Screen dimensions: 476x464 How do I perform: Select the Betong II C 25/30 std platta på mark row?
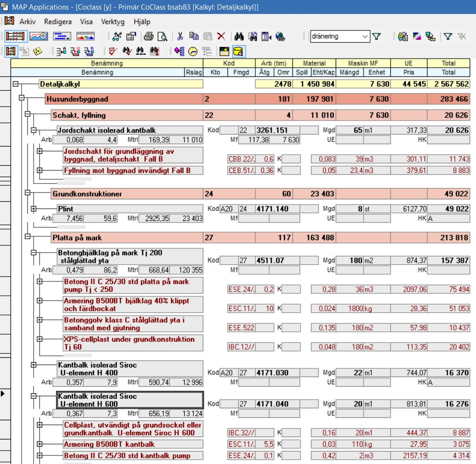coord(133,285)
